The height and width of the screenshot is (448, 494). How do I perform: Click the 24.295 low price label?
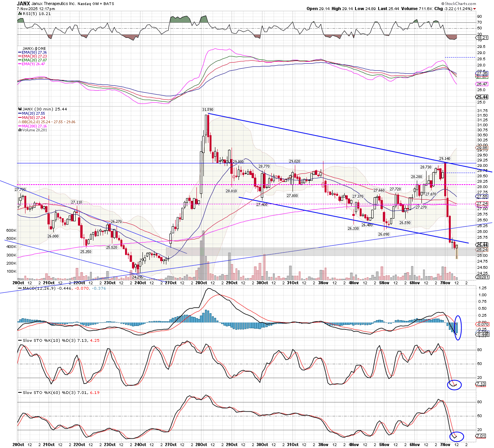pyautogui.click(x=137, y=277)
